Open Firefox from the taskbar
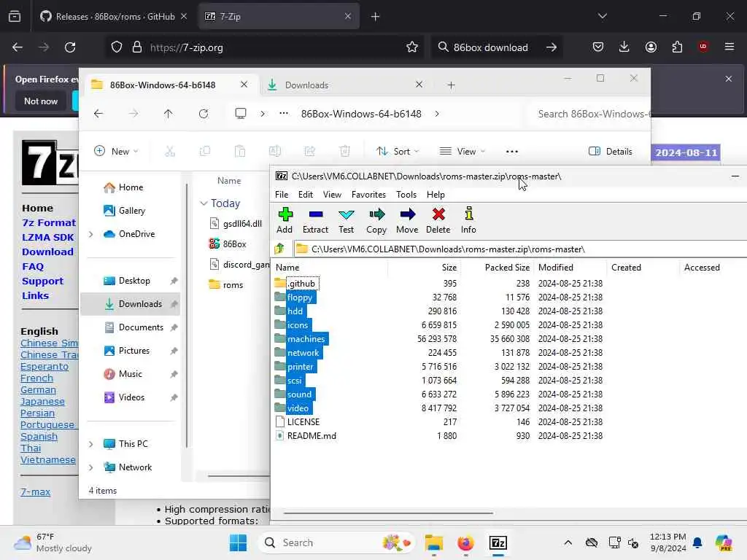 tap(465, 542)
